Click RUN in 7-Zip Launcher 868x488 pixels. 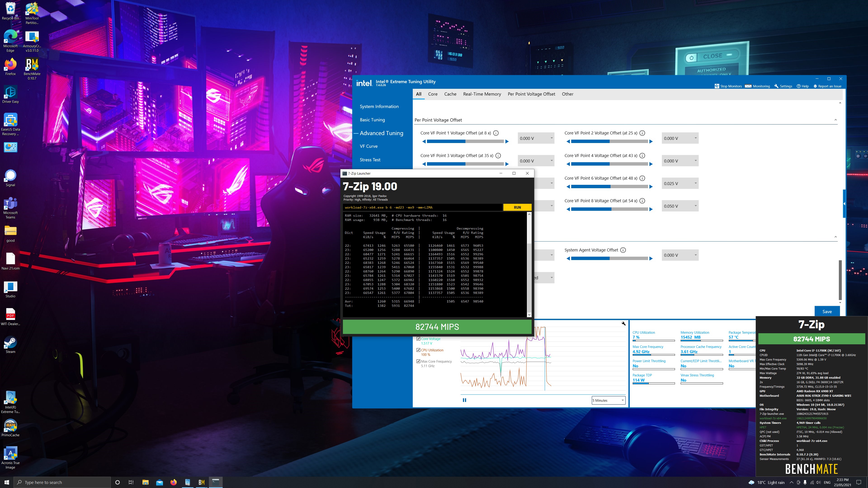pyautogui.click(x=517, y=207)
